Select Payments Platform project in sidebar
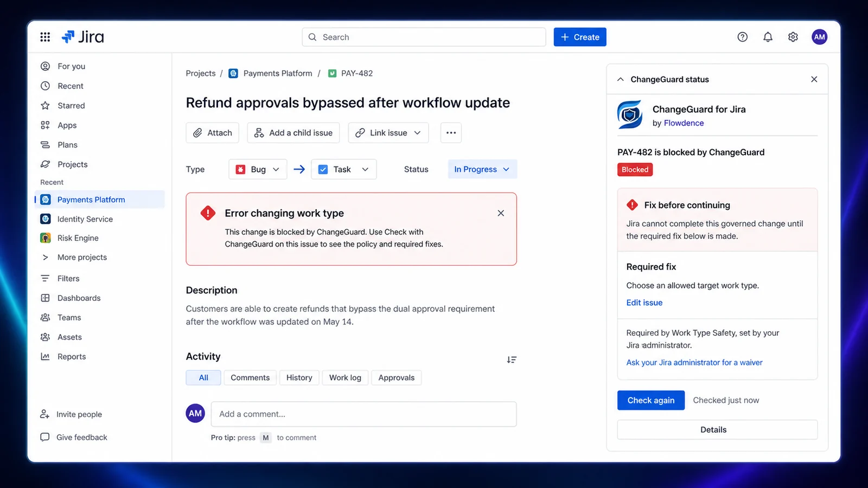868x488 pixels. [100, 200]
